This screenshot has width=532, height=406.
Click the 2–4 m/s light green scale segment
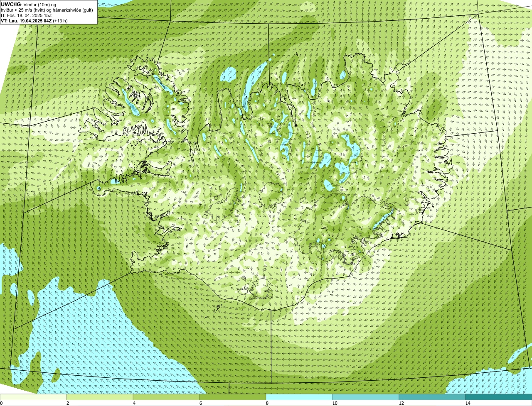coord(100,397)
